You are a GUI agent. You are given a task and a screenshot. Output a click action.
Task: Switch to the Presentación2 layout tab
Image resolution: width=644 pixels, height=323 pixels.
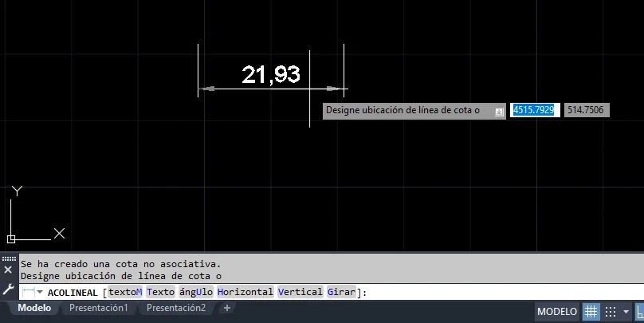(x=176, y=308)
